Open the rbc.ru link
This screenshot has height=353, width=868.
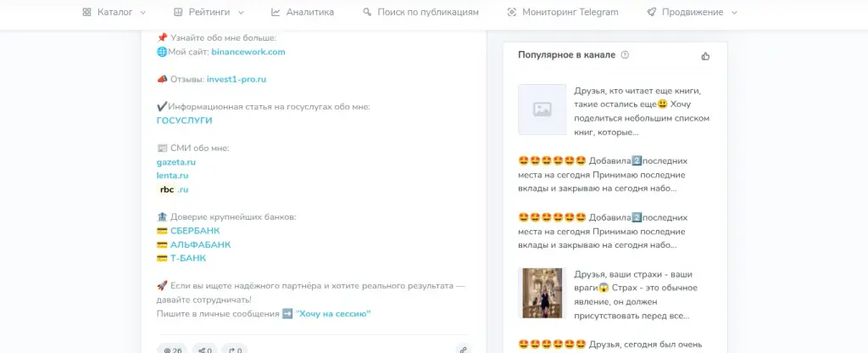pos(173,189)
